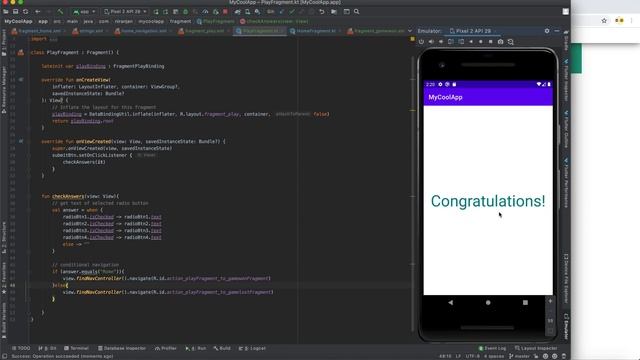Click the emulator toolbar Home circle icon
This screenshot has height=360, width=640.
click(480, 42)
